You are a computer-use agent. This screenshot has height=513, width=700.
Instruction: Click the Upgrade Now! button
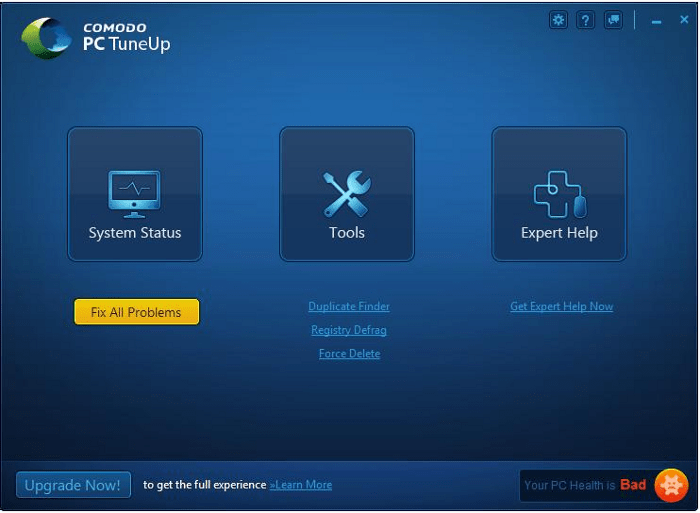coord(73,484)
